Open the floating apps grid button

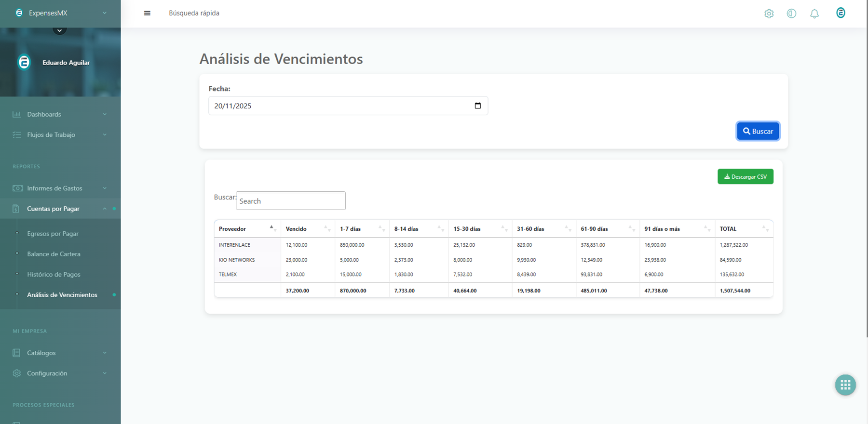tap(845, 385)
